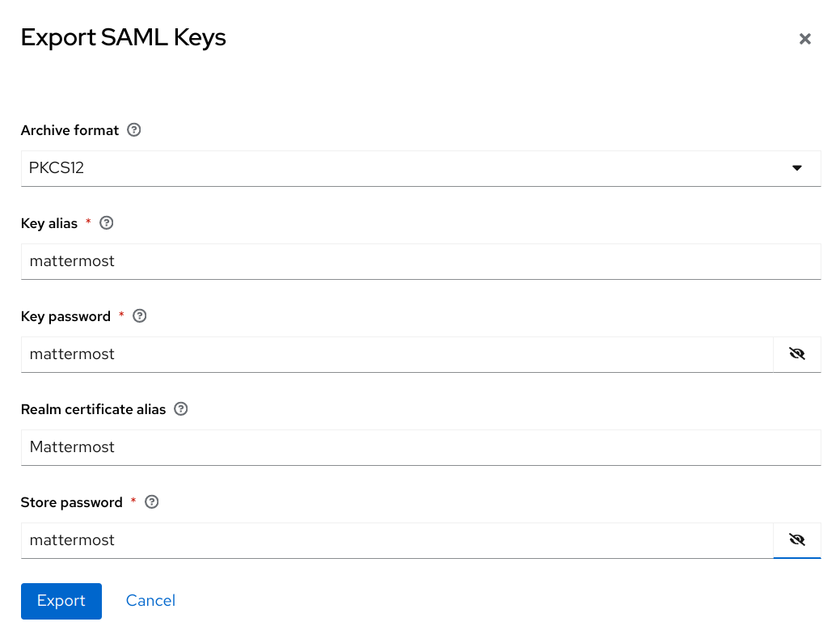Image resolution: width=840 pixels, height=643 pixels.
Task: Click the Archive format dropdown caret
Action: [x=797, y=167]
